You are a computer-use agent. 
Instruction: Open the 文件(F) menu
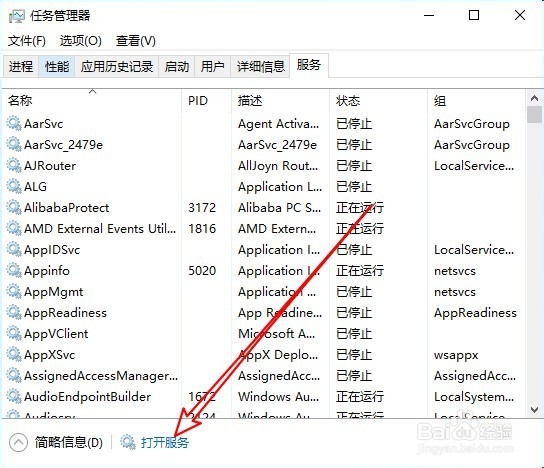pos(27,41)
